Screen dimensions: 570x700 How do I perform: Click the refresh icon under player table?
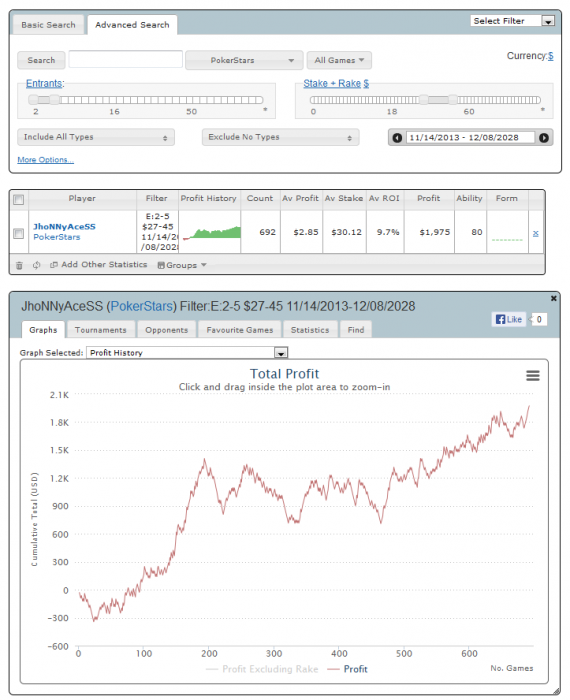(x=37, y=265)
